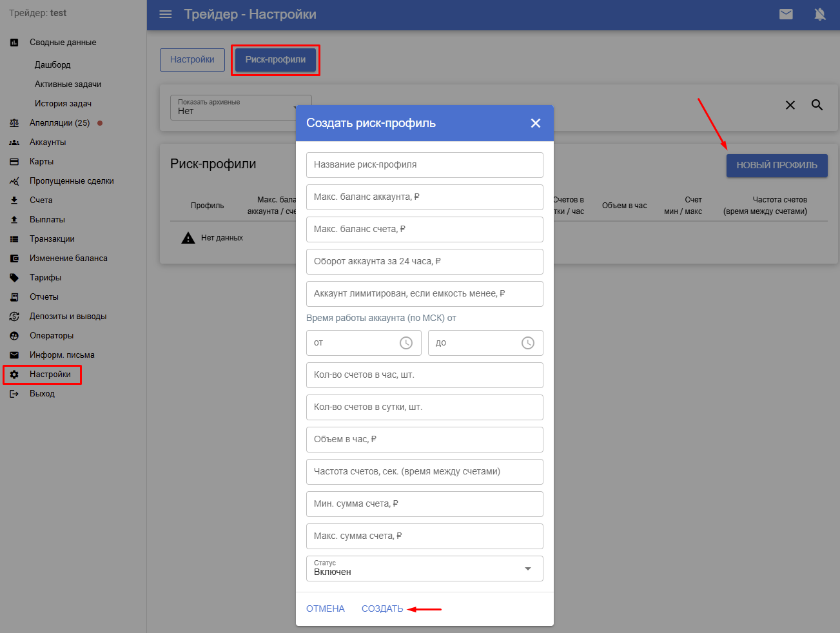Open the start time clock picker
840x633 pixels.
coord(405,343)
